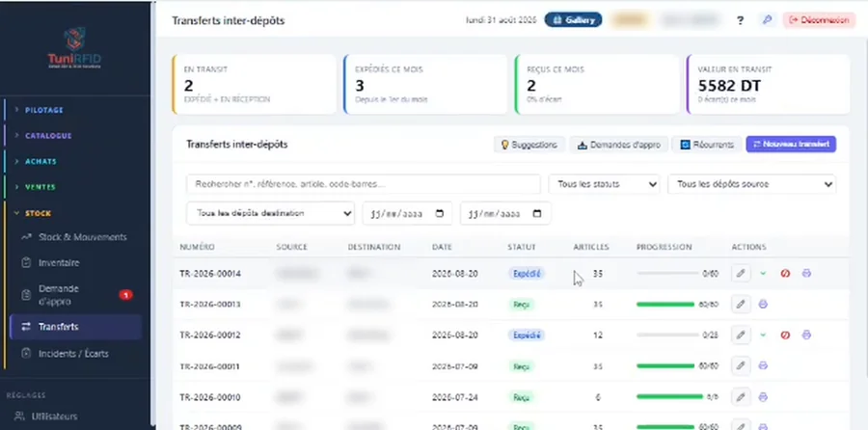Click progress bar of TR-2026-00012
Image resolution: width=868 pixels, height=430 pixels.
coord(667,336)
